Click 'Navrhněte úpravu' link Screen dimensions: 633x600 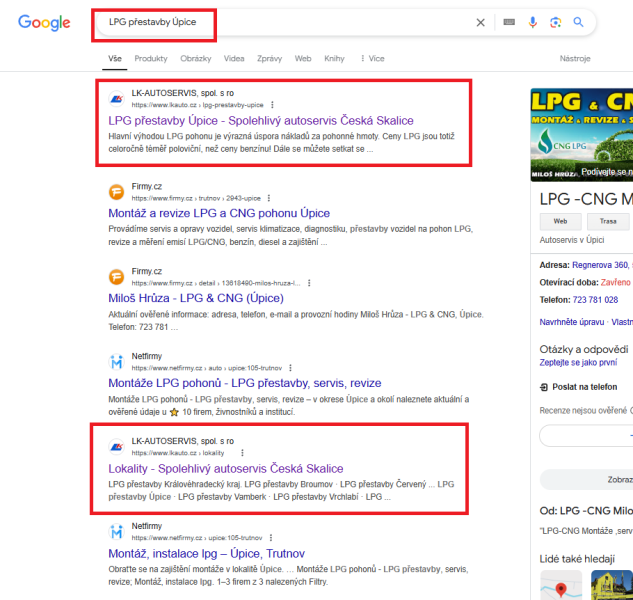click(572, 322)
